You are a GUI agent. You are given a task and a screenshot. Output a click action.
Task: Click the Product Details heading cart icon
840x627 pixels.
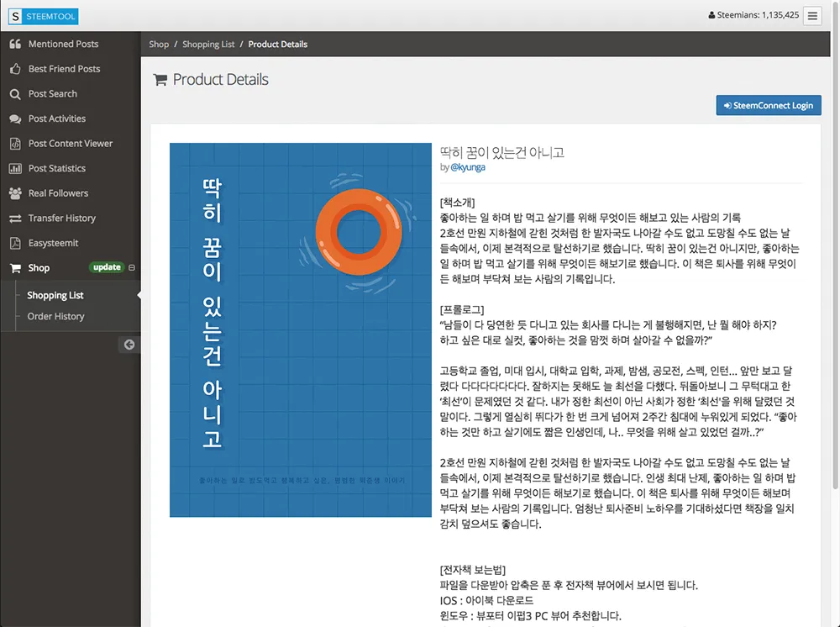[x=160, y=80]
